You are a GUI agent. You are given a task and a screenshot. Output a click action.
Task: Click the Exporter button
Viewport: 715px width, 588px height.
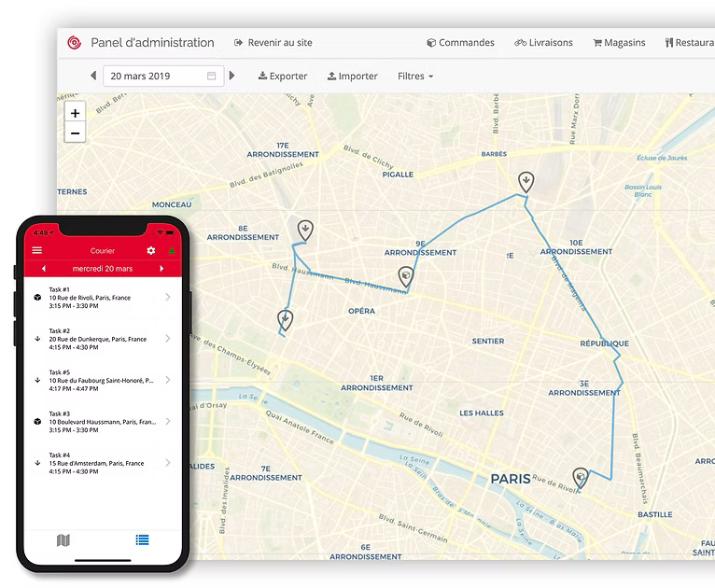(282, 76)
